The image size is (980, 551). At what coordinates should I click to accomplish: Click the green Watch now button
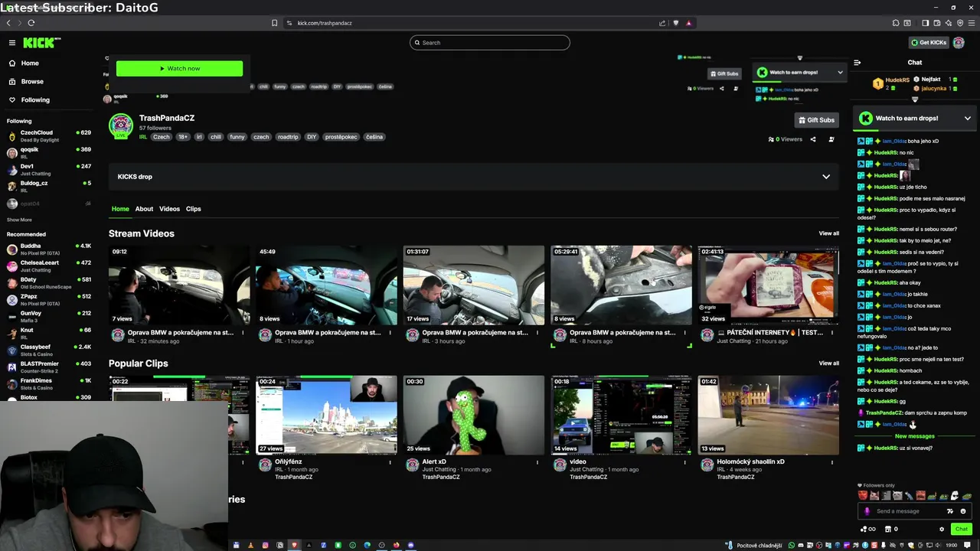pos(179,69)
